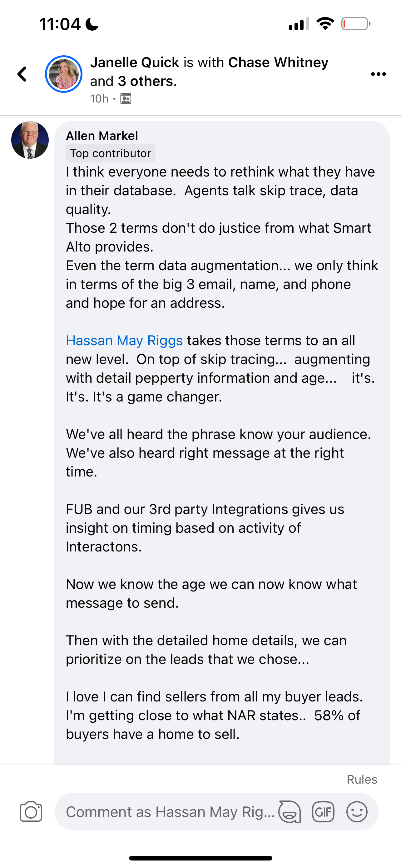Tap the home indicator bar
This screenshot has height=868, width=401.
(200, 858)
